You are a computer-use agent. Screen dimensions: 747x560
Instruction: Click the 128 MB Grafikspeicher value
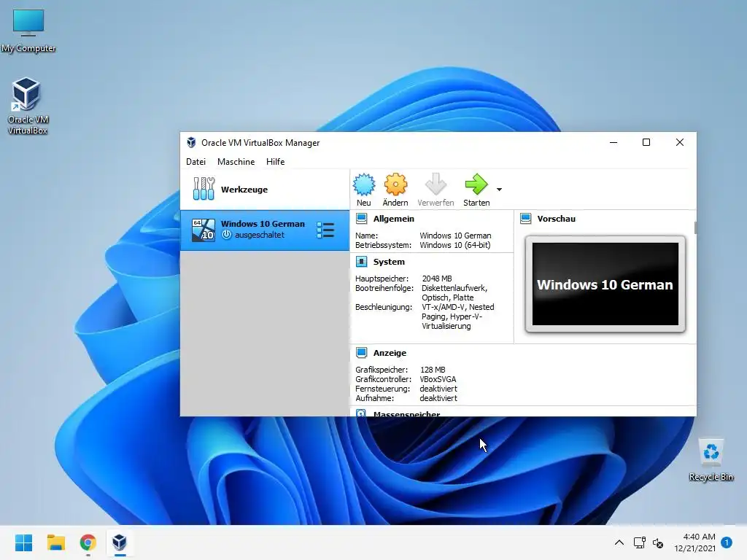pyautogui.click(x=433, y=370)
